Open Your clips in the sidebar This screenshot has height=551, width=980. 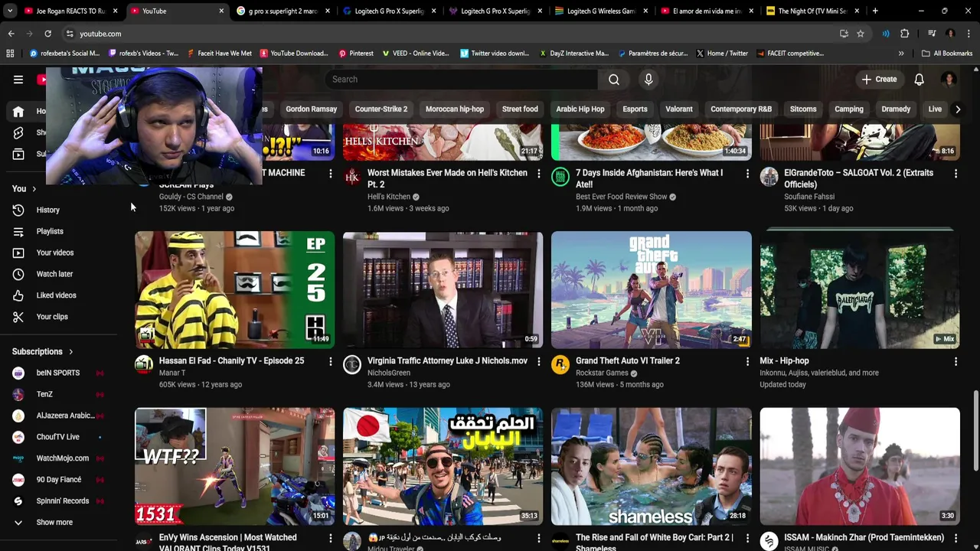tap(58, 317)
